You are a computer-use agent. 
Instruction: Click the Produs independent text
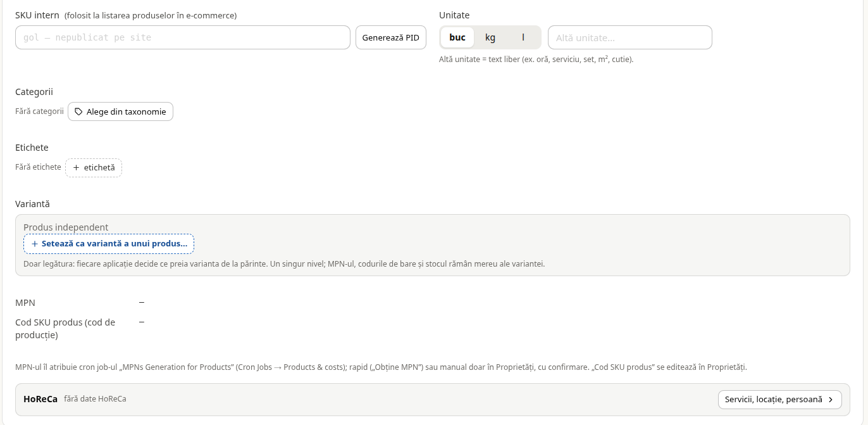[66, 227]
